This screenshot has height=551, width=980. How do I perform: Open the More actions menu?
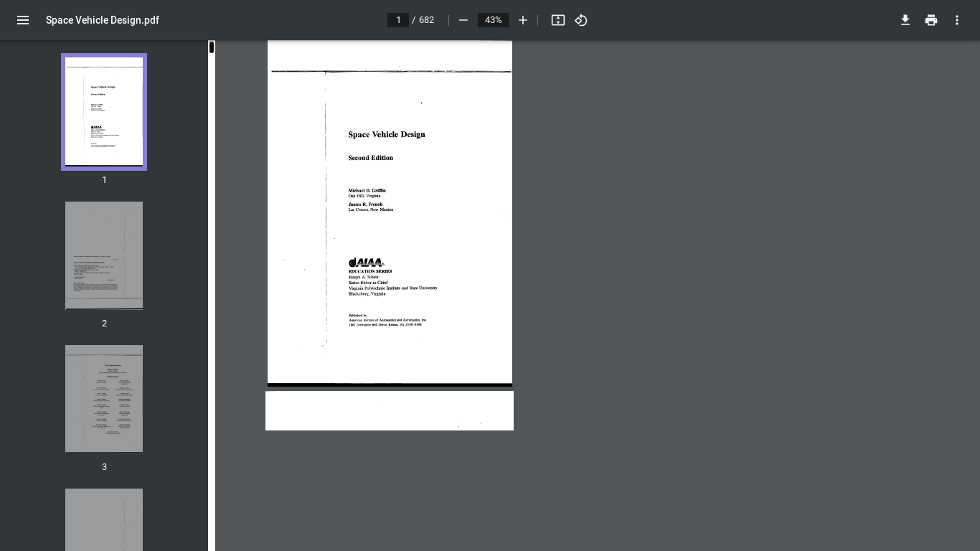pyautogui.click(x=957, y=20)
